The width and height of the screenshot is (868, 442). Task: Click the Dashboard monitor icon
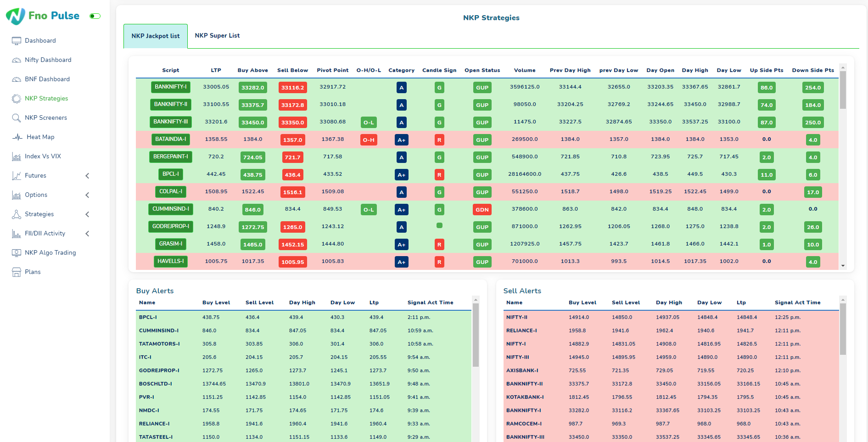tap(17, 41)
